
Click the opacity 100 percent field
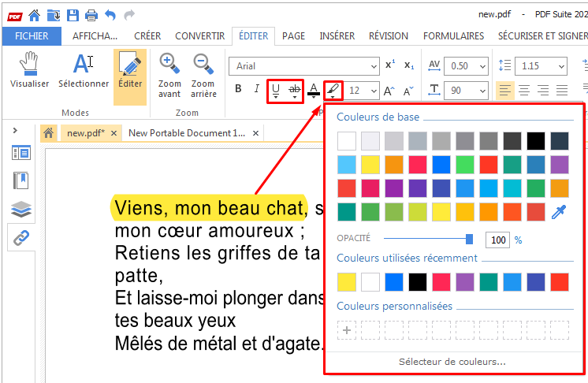click(x=498, y=240)
